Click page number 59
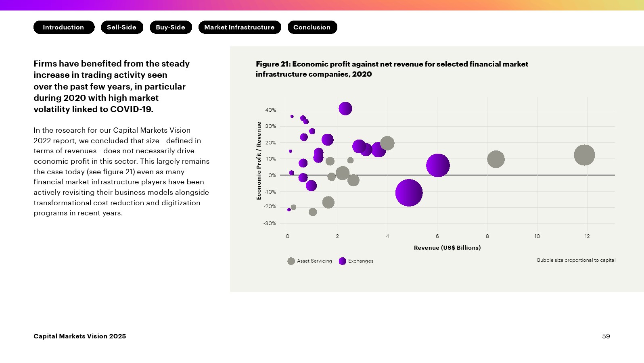Viewport: 644px width, 363px height. coord(606,336)
